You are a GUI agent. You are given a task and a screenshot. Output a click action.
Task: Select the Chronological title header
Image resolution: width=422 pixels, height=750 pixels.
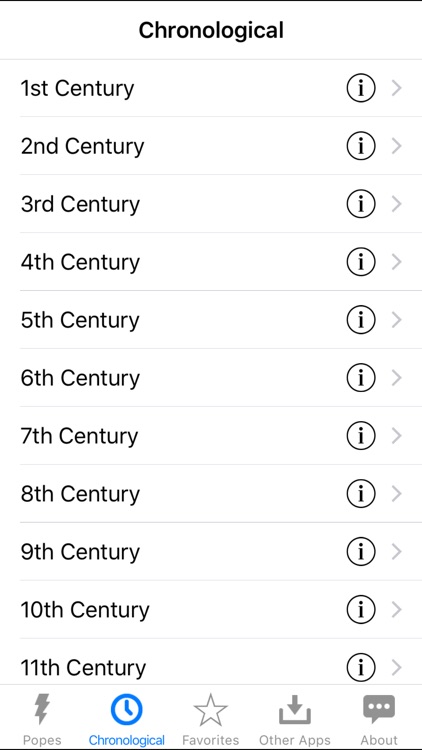click(211, 31)
